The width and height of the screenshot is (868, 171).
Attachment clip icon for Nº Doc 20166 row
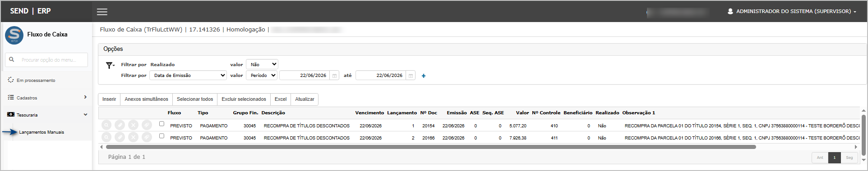click(147, 137)
